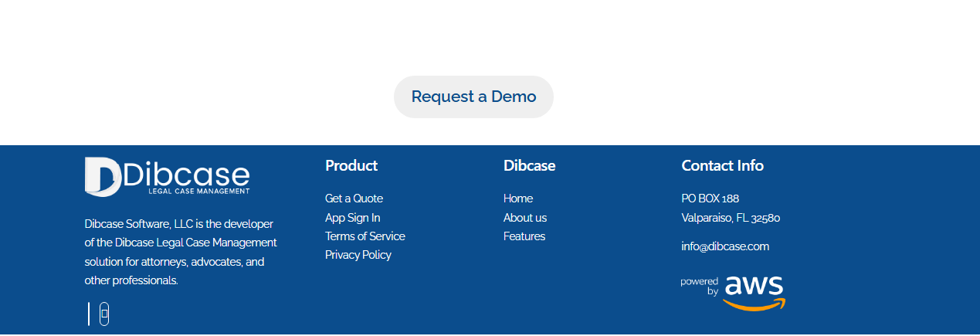Click the PO BOX 188 address line

(710, 199)
